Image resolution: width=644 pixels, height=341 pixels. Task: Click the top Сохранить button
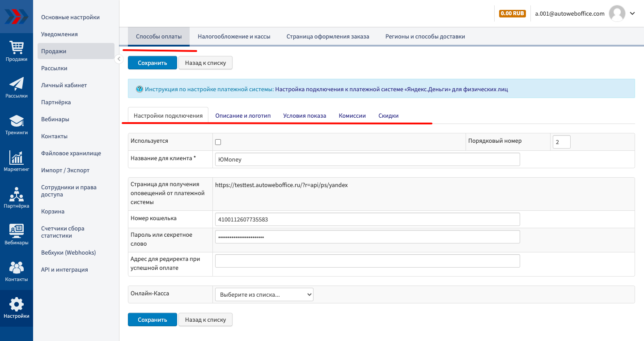[x=152, y=63]
